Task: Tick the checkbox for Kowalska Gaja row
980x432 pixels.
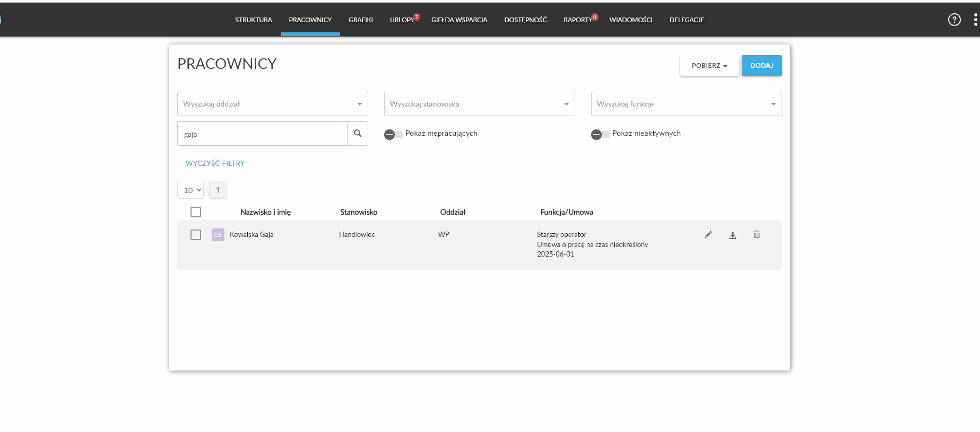Action: pyautogui.click(x=196, y=235)
